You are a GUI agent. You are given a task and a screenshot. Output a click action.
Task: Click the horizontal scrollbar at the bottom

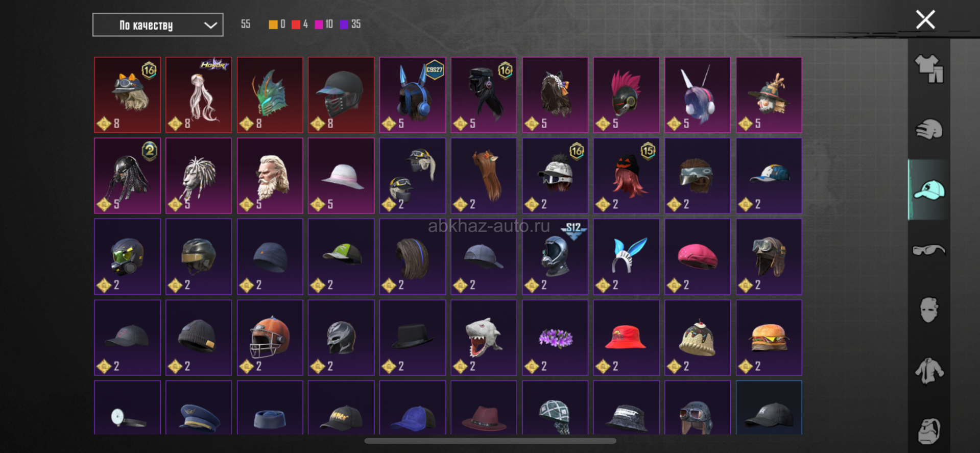(x=490, y=441)
